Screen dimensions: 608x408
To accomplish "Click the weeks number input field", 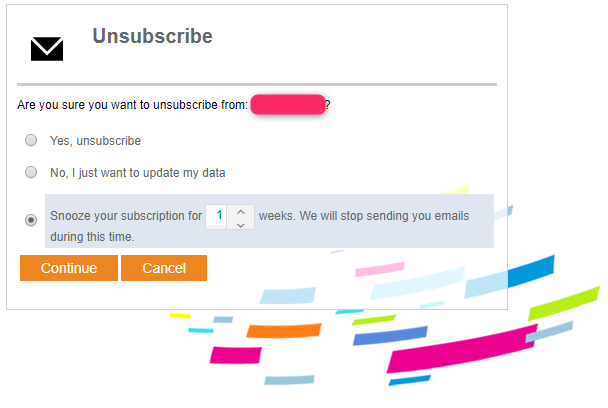I will click(x=216, y=216).
